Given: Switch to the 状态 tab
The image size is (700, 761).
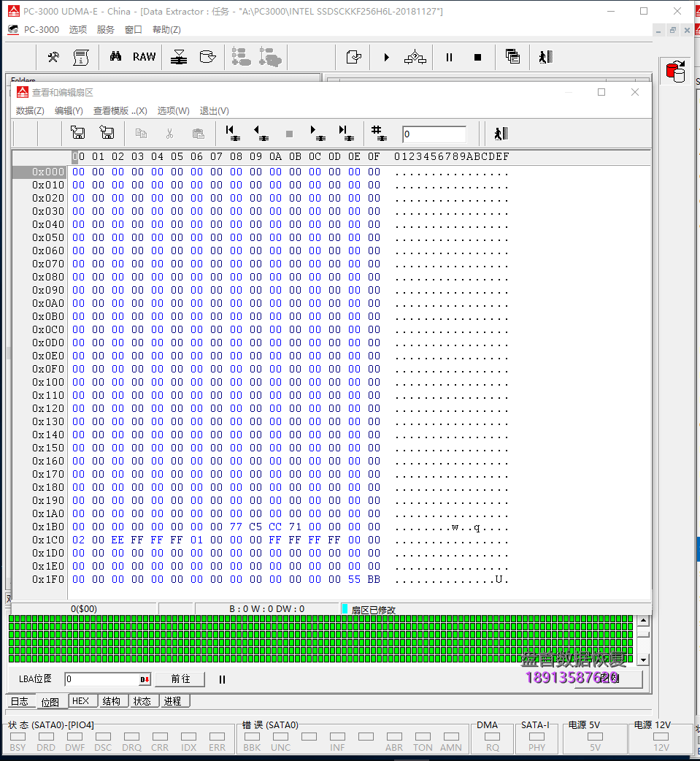Looking at the screenshot, I should coord(142,701).
